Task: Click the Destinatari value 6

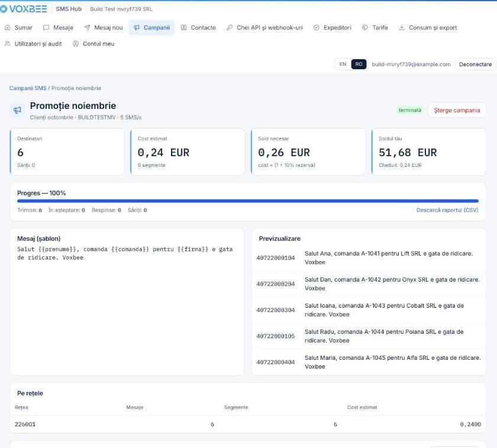Action: [20, 153]
